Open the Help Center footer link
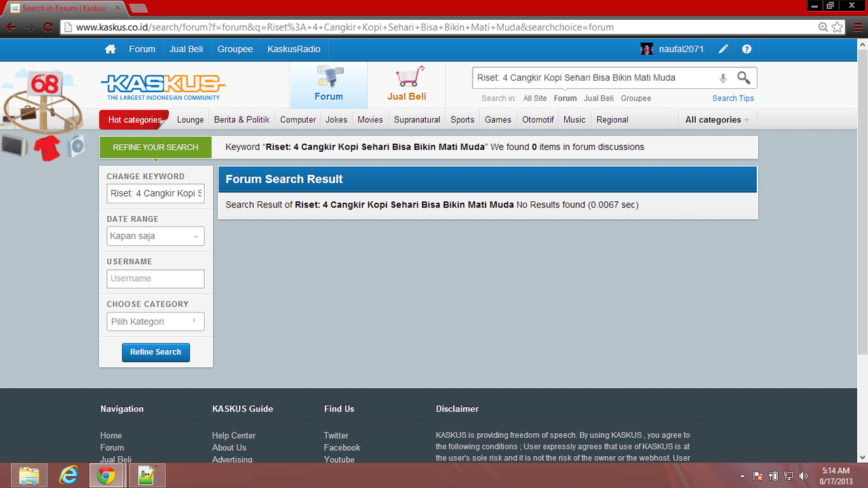Viewport: 868px width, 488px height. (x=234, y=436)
